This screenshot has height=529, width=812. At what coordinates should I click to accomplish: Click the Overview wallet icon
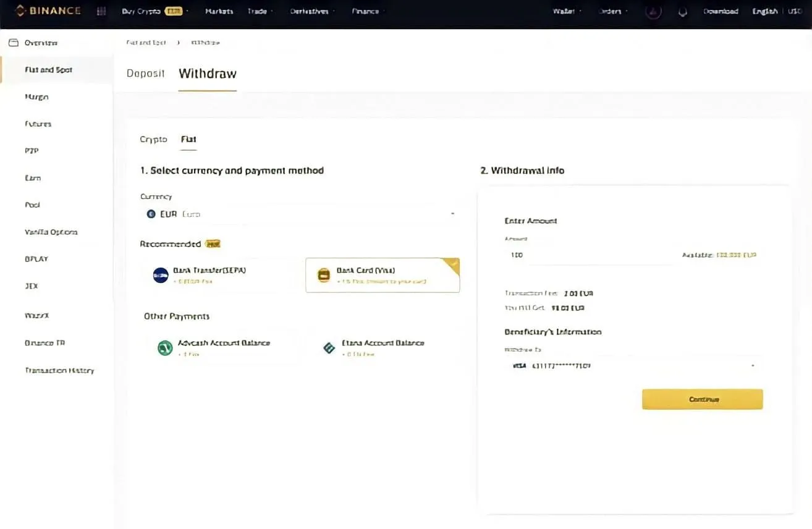[x=14, y=43]
